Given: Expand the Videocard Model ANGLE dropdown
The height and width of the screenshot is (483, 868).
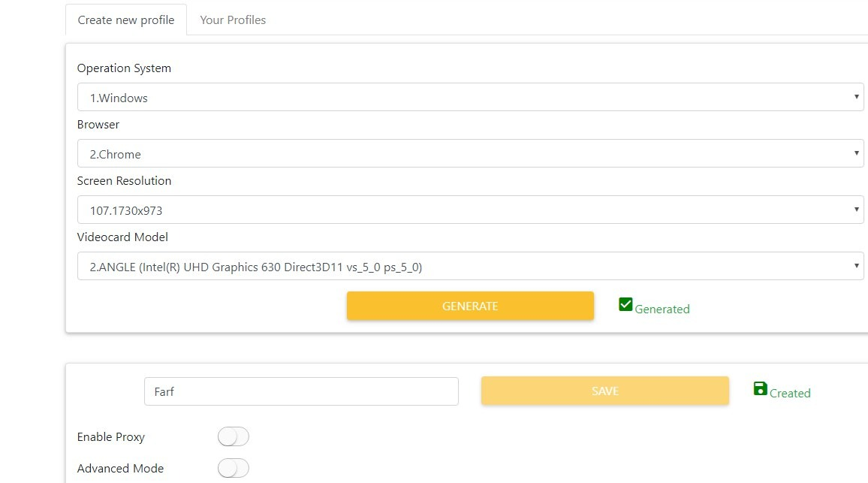Looking at the screenshot, I should point(470,266).
